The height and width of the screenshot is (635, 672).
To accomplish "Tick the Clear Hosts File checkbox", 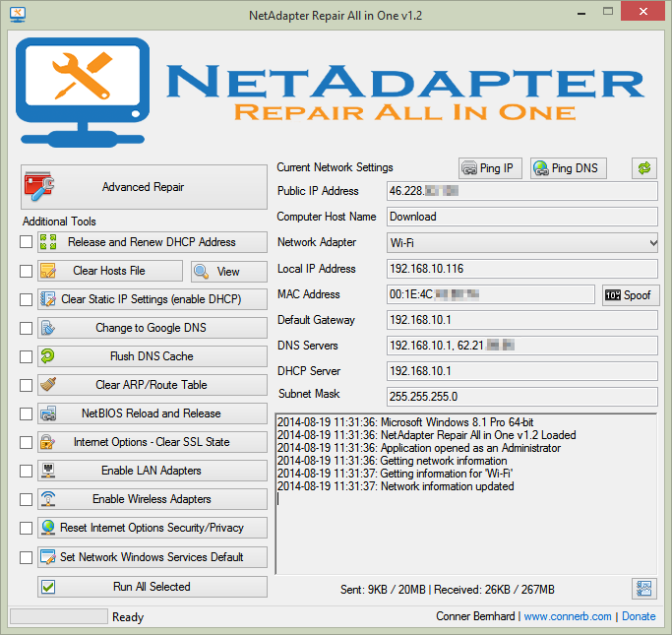I will pos(27,271).
